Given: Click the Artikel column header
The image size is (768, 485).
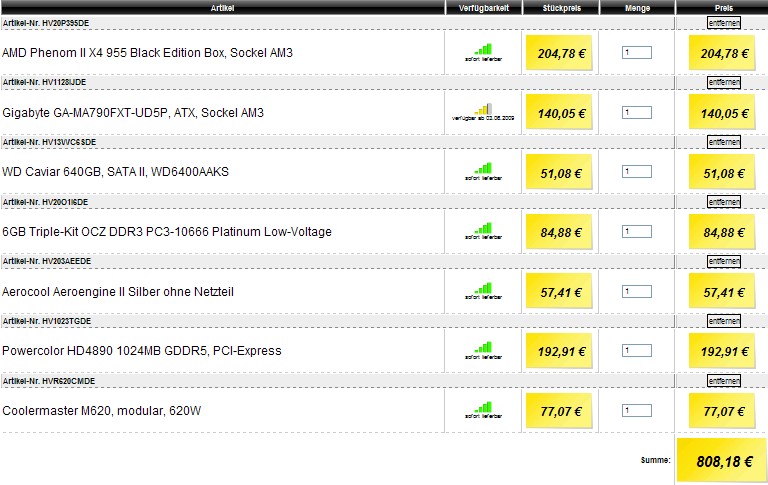Looking at the screenshot, I should (222, 8).
